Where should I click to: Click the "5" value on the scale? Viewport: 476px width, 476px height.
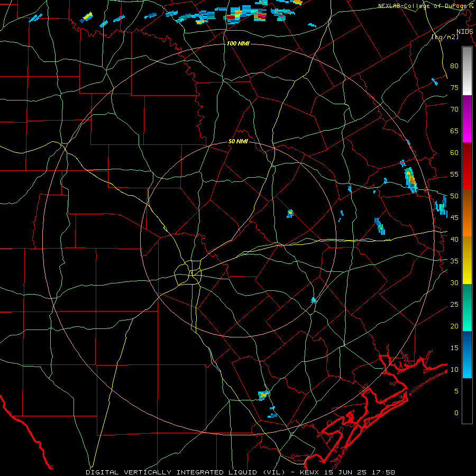pos(456,391)
